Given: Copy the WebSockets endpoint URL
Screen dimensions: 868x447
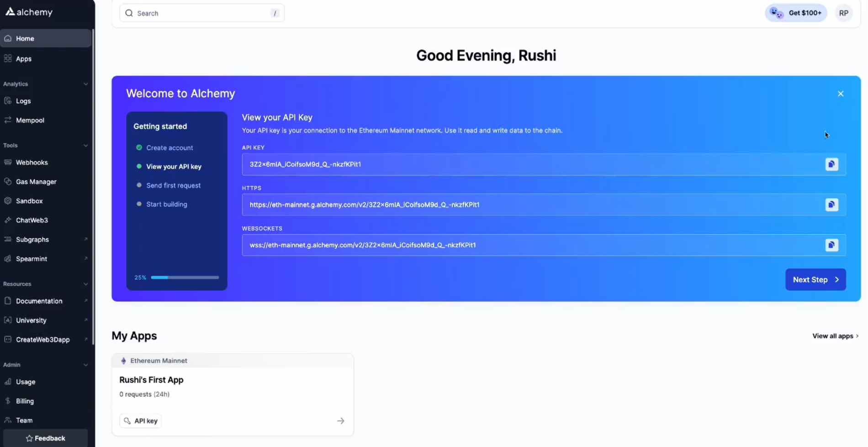Looking at the screenshot, I should pyautogui.click(x=831, y=245).
